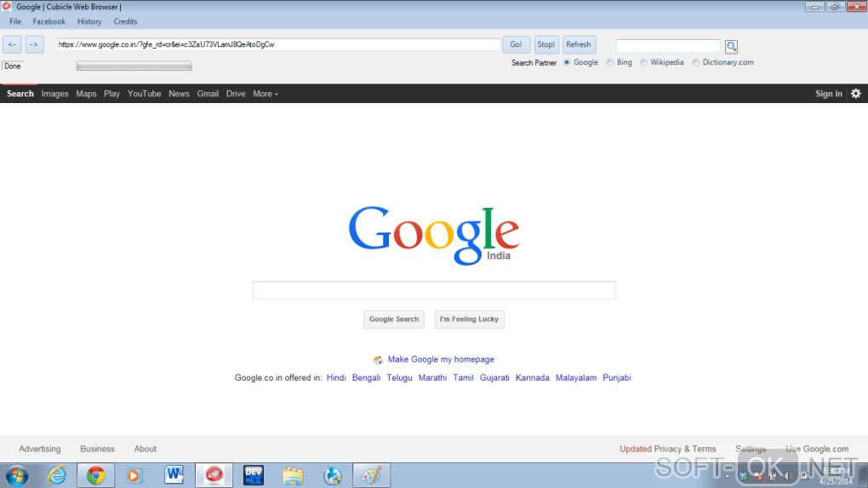Go back with the <- button
The height and width of the screenshot is (488, 868).
[12, 44]
